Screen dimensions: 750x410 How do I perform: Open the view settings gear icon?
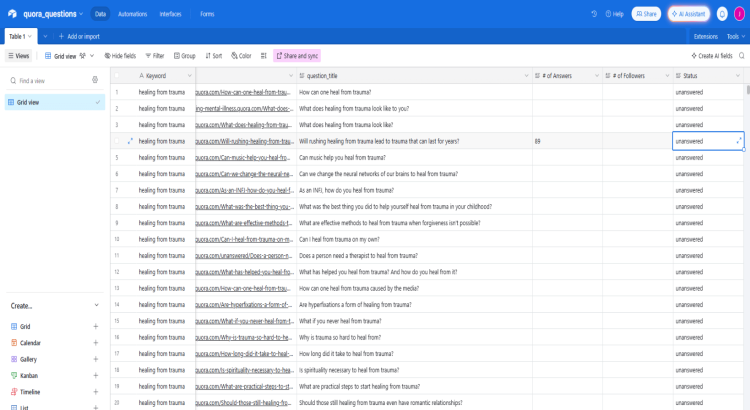pyautogui.click(x=95, y=80)
